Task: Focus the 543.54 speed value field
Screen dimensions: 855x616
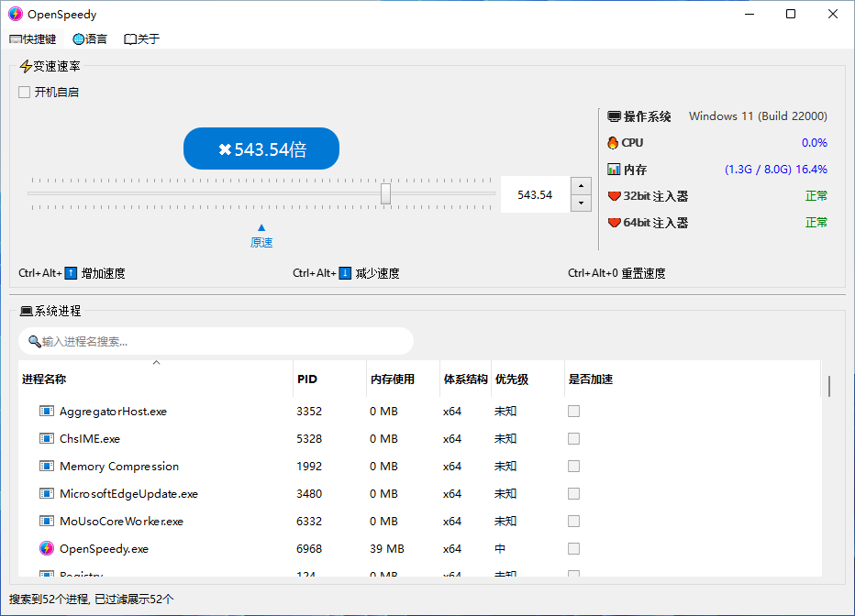Action: coord(535,194)
